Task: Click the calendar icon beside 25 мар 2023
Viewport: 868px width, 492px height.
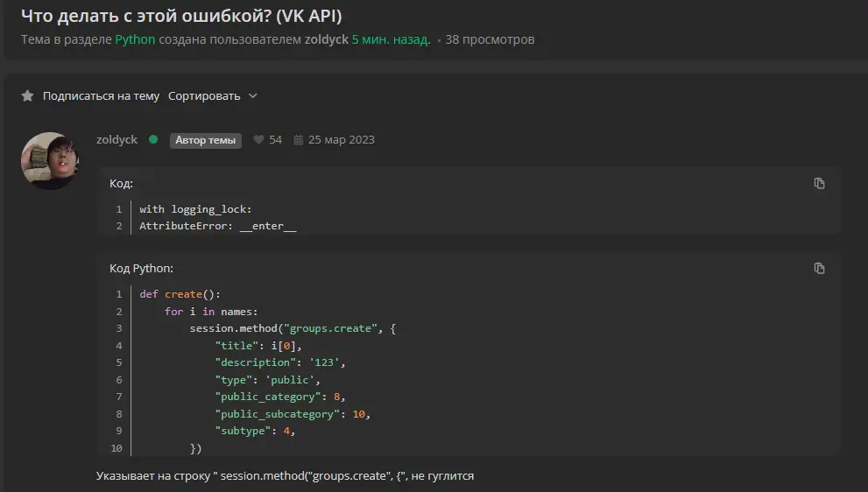Action: tap(299, 140)
